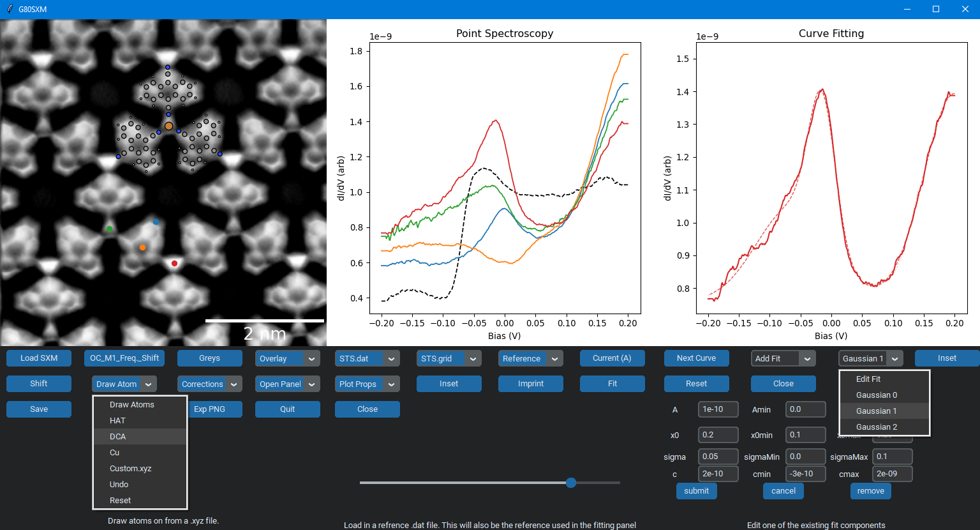Choose Gaussian 2 from the fit menu
The width and height of the screenshot is (980, 530).
[884, 427]
